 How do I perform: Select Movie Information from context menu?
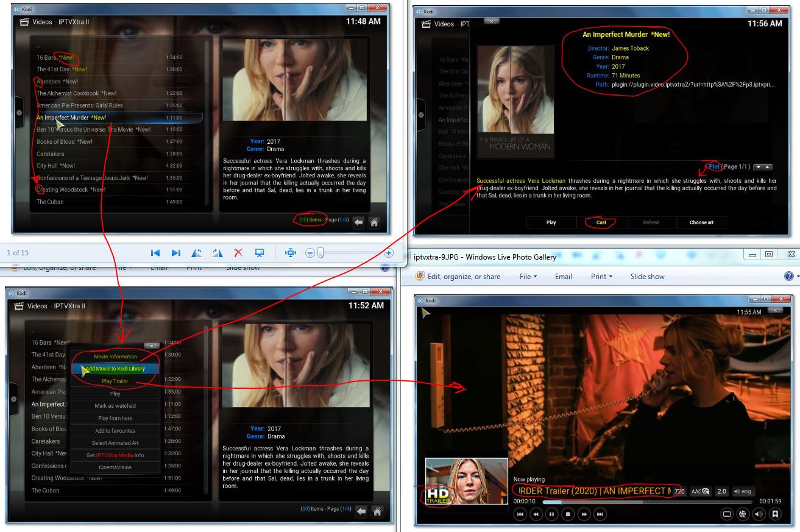(115, 356)
